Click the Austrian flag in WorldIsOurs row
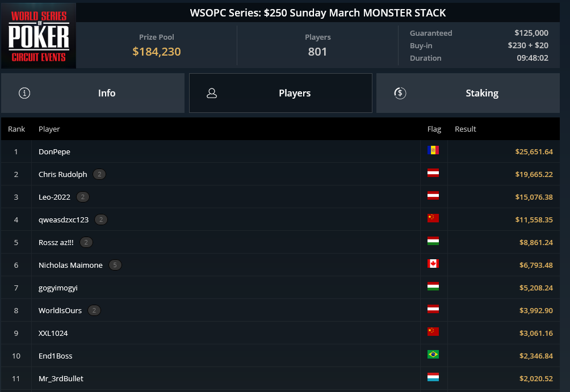The width and height of the screenshot is (570, 392). click(433, 309)
